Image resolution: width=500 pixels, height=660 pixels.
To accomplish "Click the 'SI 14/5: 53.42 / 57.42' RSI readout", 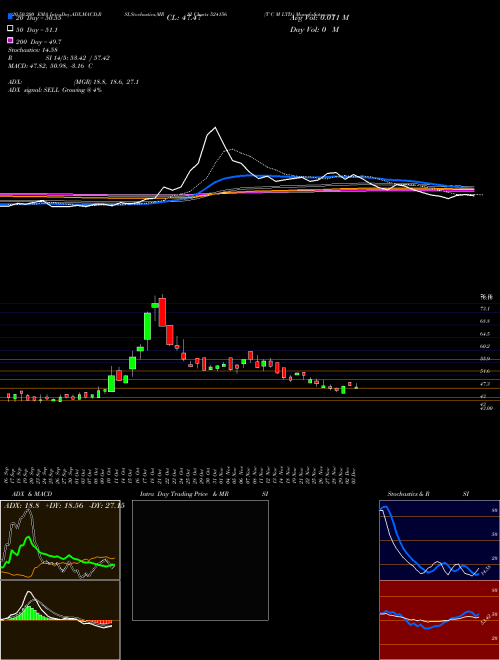I will (78, 58).
